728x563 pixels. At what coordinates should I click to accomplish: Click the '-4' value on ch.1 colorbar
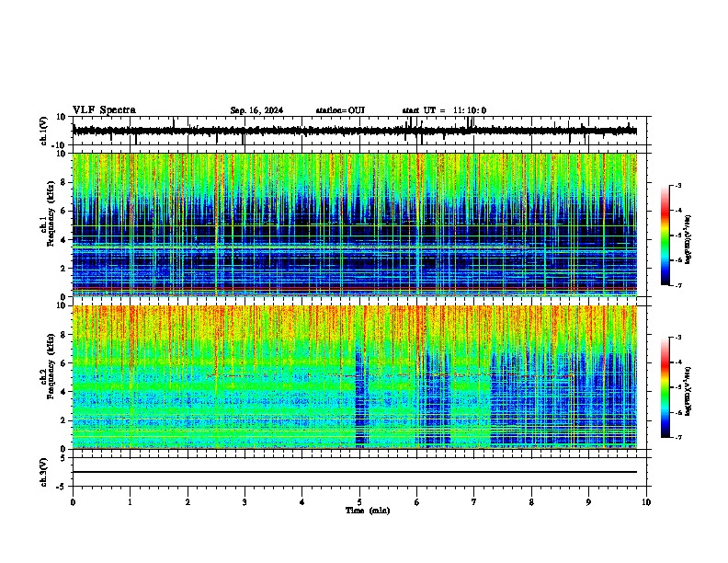pos(677,211)
